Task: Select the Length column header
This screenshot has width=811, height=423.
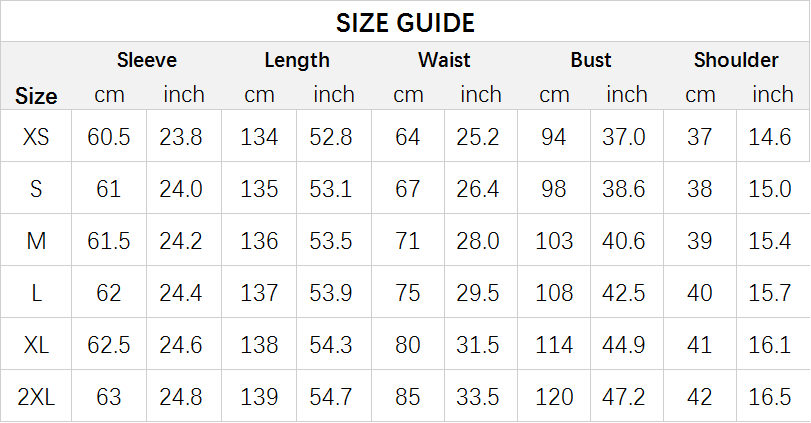Action: pyautogui.click(x=297, y=61)
